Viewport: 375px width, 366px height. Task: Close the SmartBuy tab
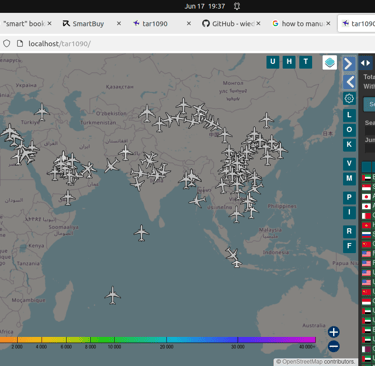(x=119, y=23)
